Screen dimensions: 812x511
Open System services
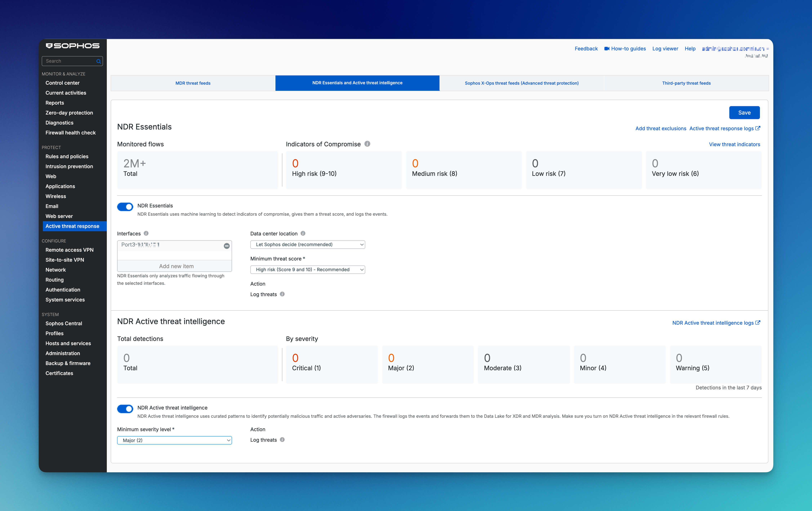(x=65, y=300)
